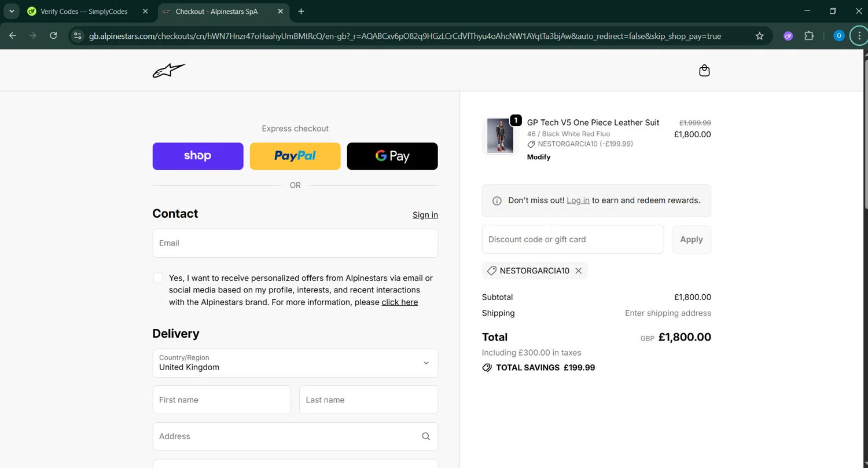Reload the checkout page
This screenshot has width=868, height=468.
point(53,36)
